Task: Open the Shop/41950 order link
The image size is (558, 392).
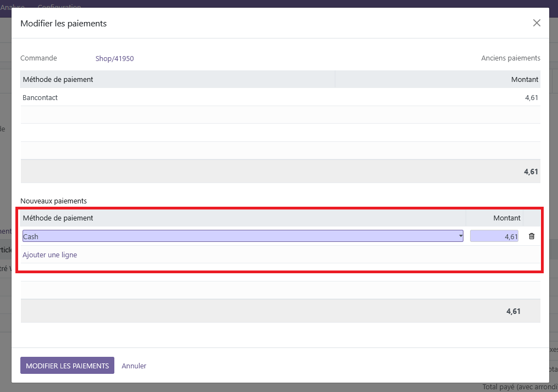Action: pos(114,58)
